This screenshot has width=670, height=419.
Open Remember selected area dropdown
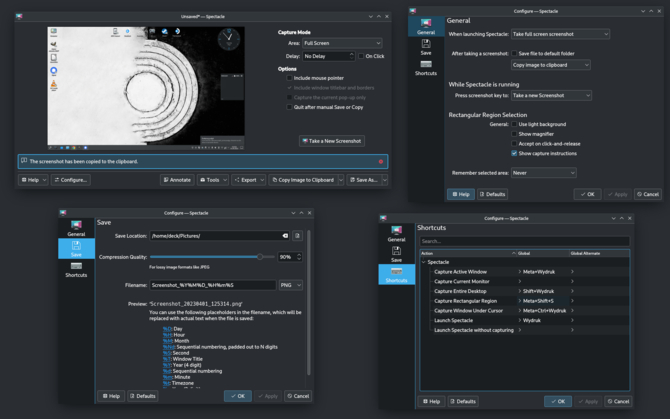[544, 173]
